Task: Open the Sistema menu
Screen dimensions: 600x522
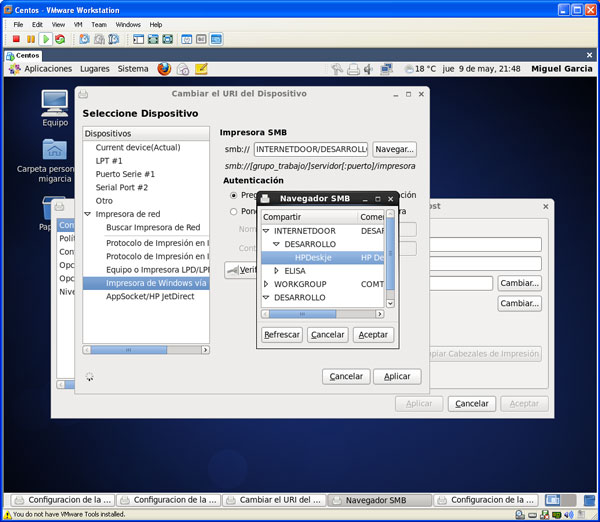Action: tap(133, 69)
